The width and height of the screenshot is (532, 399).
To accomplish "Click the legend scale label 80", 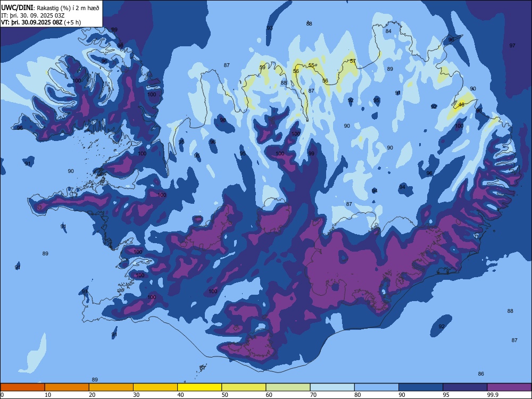I will [358, 395].
